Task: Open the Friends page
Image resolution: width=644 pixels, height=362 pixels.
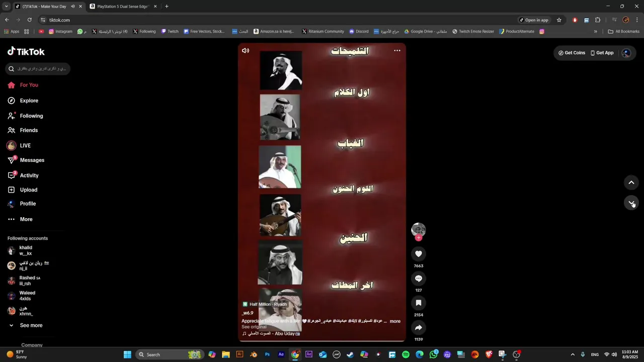Action: click(x=23, y=130)
